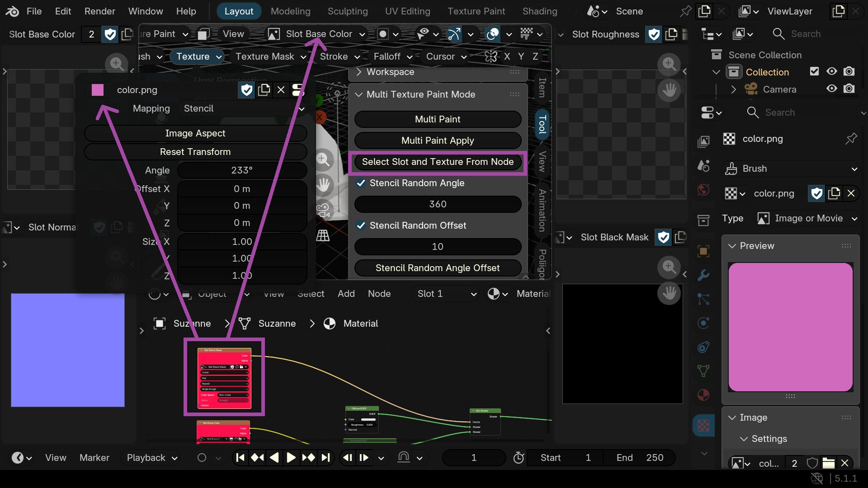Open the Material properties tab icon
The image size is (868, 488).
click(703, 395)
